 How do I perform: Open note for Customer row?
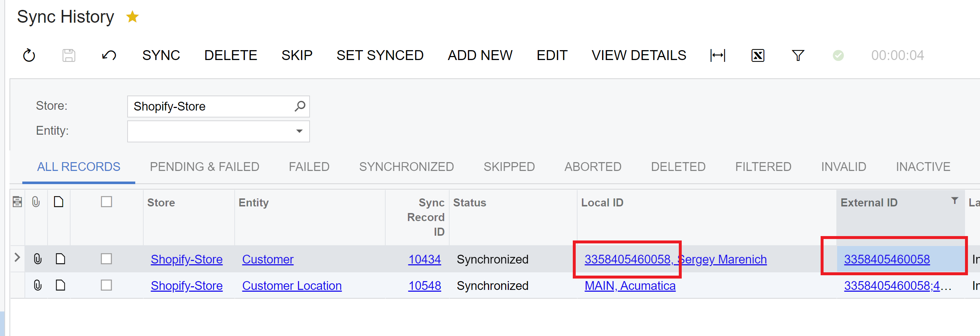coord(60,259)
